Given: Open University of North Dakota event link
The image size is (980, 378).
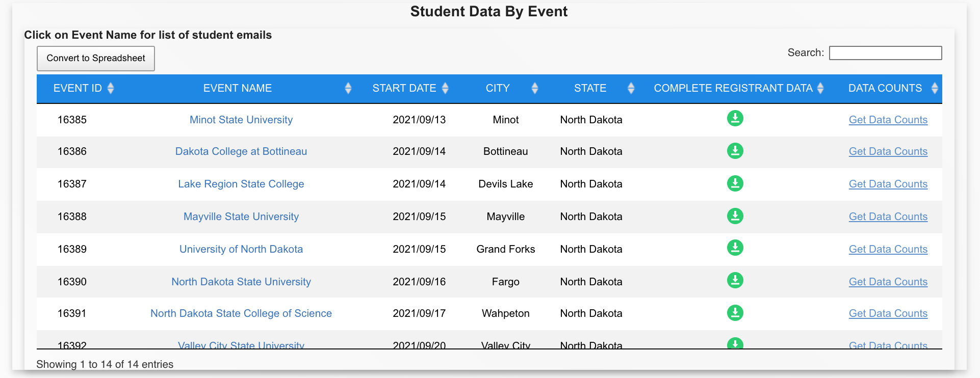Looking at the screenshot, I should 241,249.
